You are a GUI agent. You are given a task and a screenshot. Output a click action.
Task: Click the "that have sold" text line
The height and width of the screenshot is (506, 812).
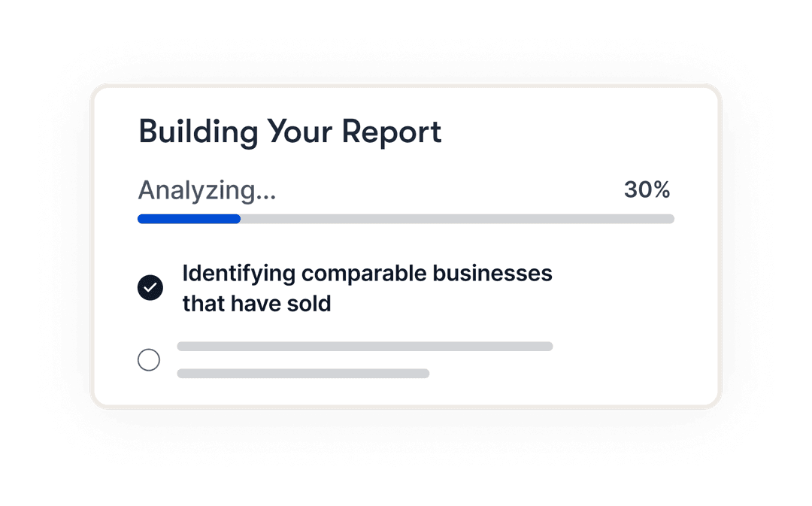[256, 304]
